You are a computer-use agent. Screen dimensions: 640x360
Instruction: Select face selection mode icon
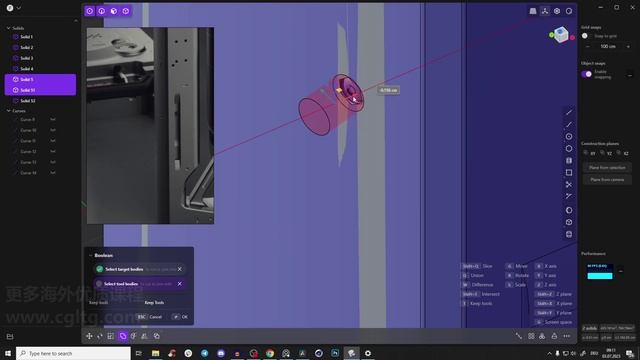point(114,11)
